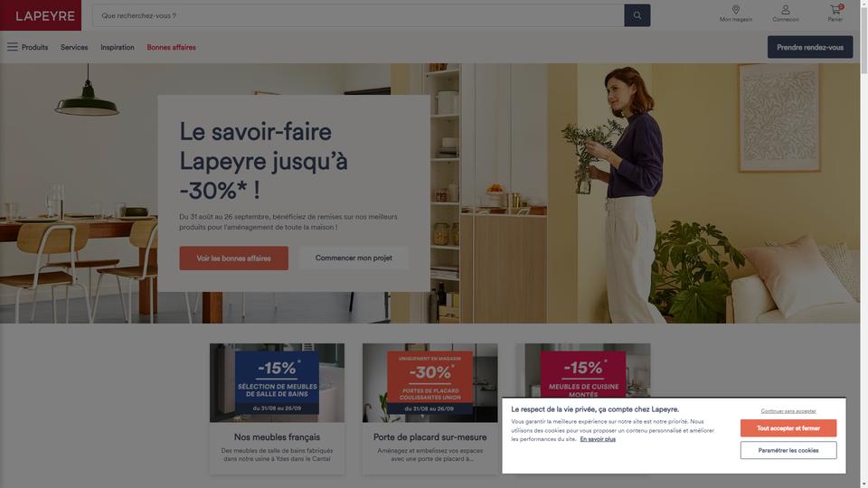The width and height of the screenshot is (868, 488).
Task: Click Commencer mon projet button
Action: [354, 258]
